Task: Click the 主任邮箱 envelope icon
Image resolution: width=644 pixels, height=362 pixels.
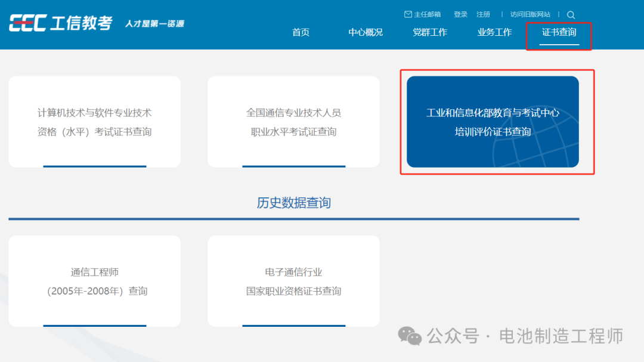Action: tap(408, 14)
